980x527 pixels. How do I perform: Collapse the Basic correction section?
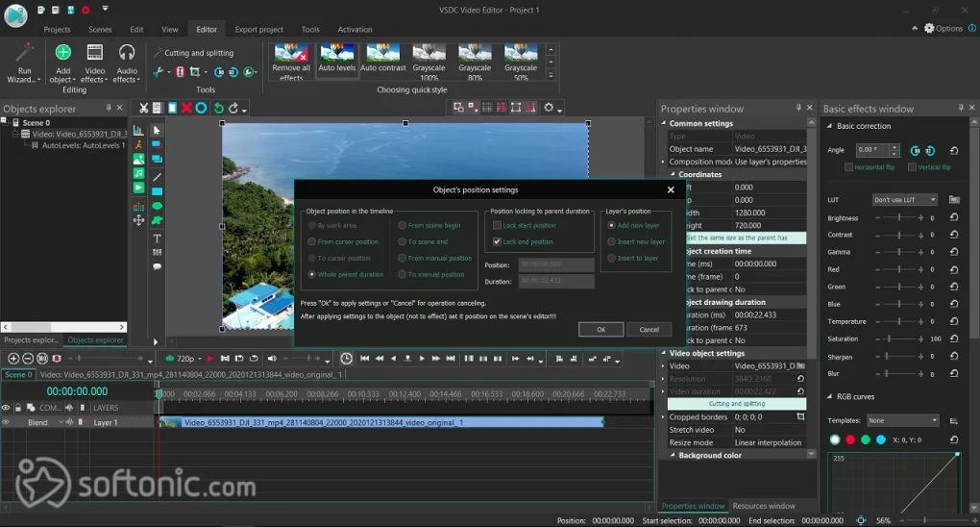pos(829,126)
